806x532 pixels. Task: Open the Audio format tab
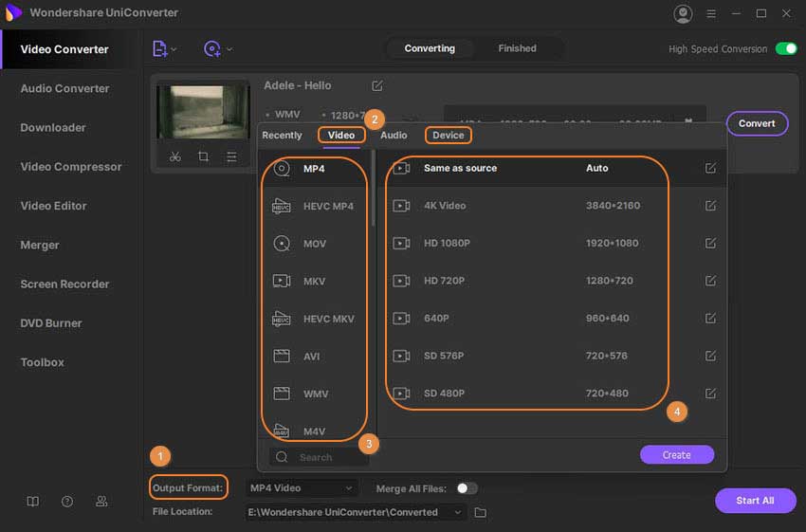click(x=394, y=136)
